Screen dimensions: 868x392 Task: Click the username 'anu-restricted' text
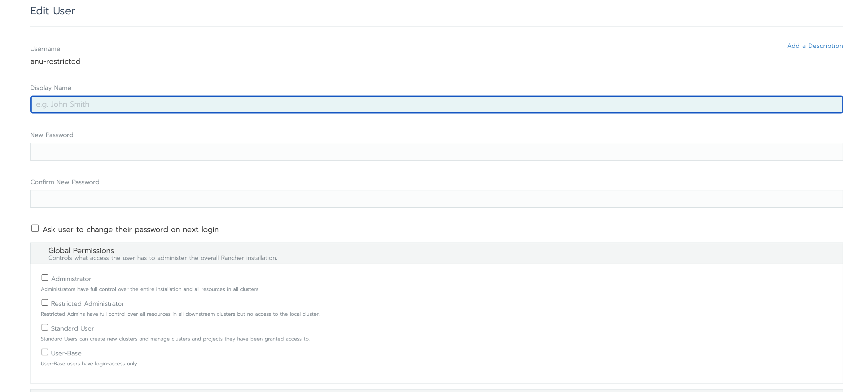tap(55, 61)
